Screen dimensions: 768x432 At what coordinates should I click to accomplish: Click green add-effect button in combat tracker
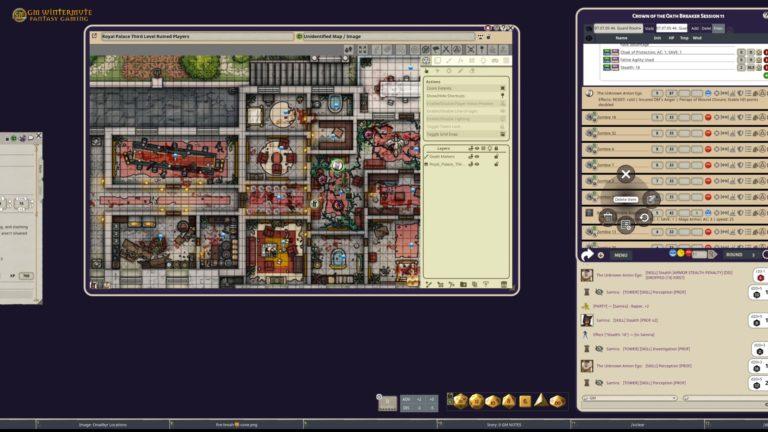coord(766,75)
